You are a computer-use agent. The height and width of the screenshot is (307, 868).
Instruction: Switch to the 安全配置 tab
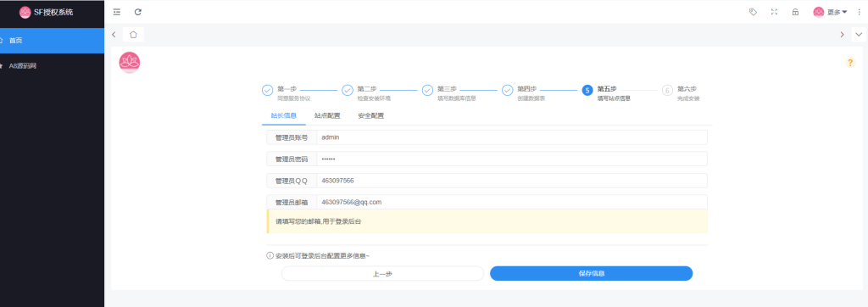click(371, 116)
